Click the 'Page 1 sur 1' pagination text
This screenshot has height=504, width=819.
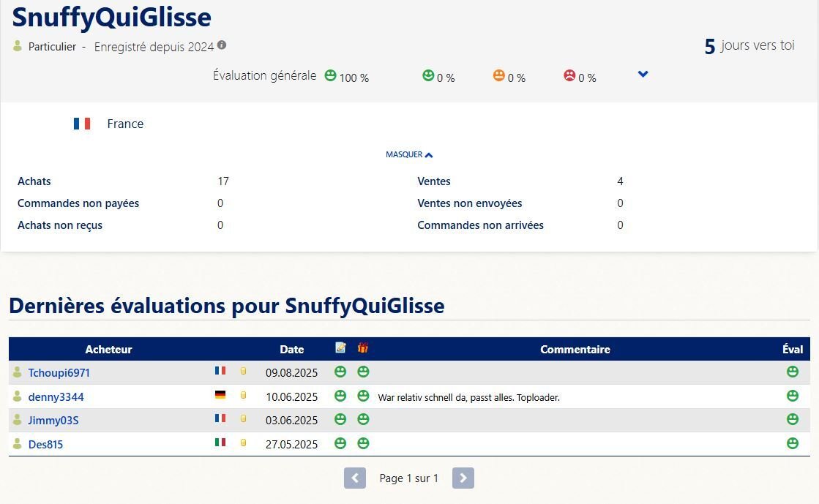408,478
